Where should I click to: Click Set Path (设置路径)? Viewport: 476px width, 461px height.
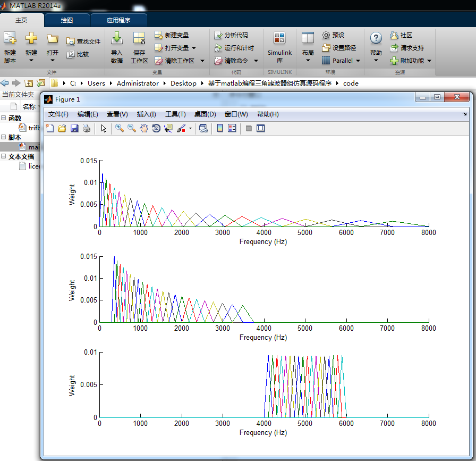pyautogui.click(x=339, y=48)
